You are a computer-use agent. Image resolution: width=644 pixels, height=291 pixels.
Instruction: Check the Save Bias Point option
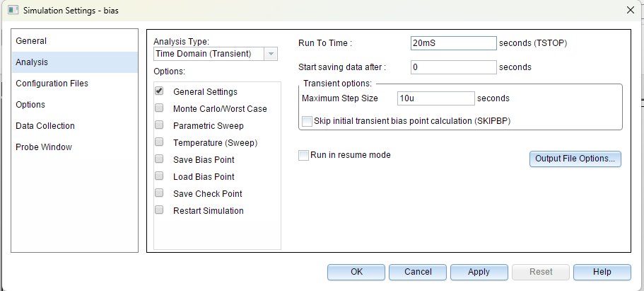(159, 159)
